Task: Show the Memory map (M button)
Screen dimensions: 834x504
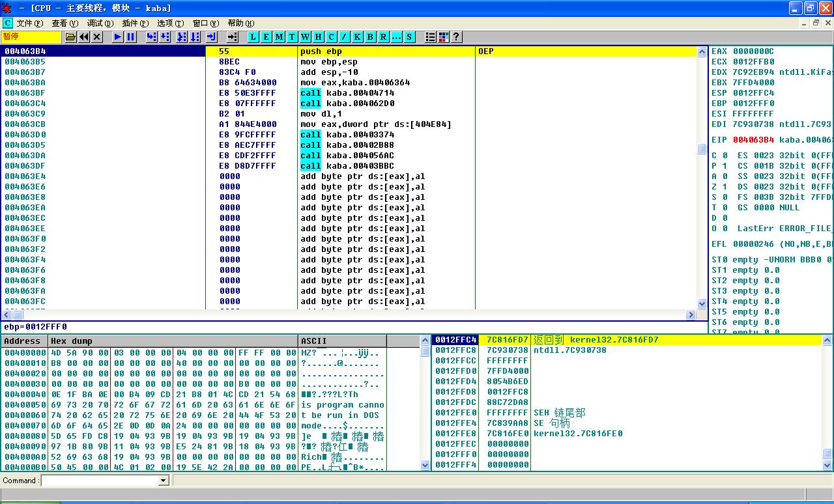Action: coord(279,37)
